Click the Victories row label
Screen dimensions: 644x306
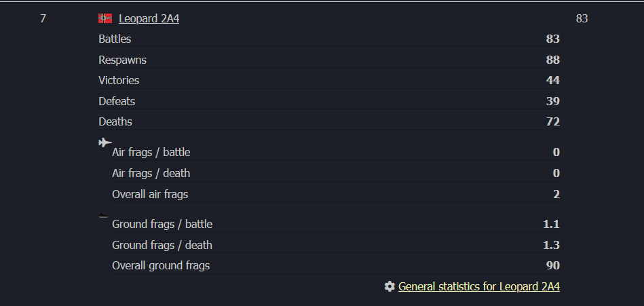[x=119, y=80]
